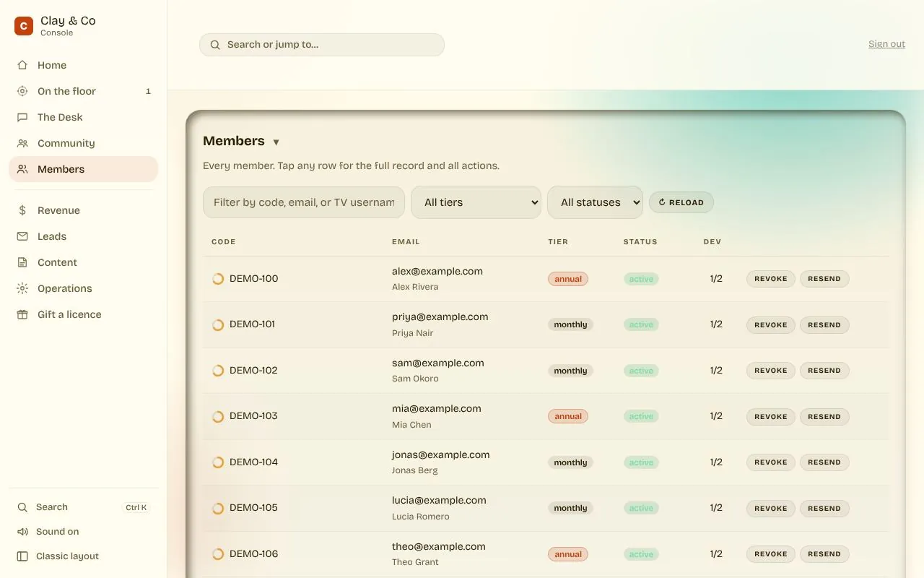Click the status ring icon beside DEMO-105
Viewport: 924px width, 578px height.
tap(218, 508)
